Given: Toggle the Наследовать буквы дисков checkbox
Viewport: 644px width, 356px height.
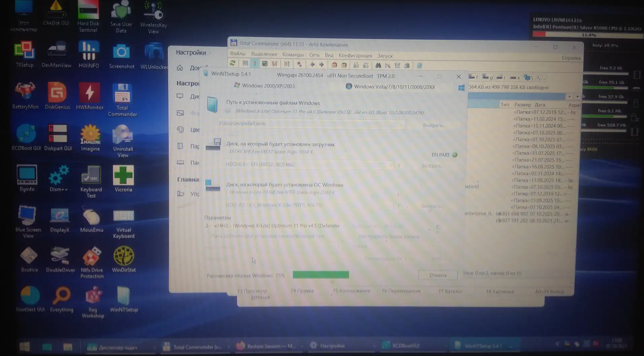Looking at the screenshot, I should (x=389, y=236).
